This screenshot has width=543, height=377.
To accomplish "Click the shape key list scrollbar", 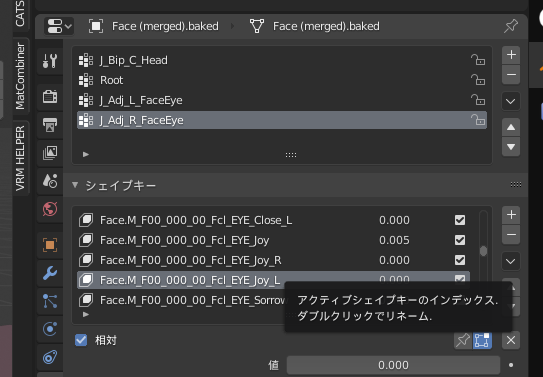I will point(483,251).
